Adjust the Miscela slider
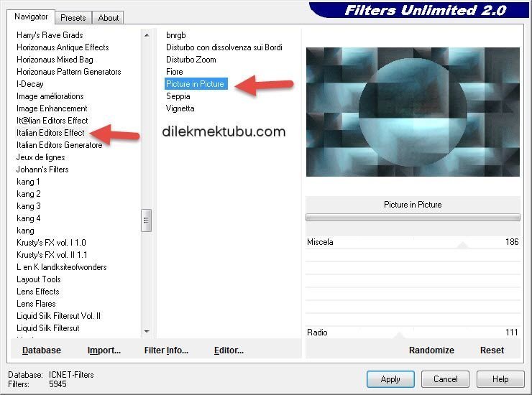The width and height of the screenshot is (532, 395). pos(462,245)
